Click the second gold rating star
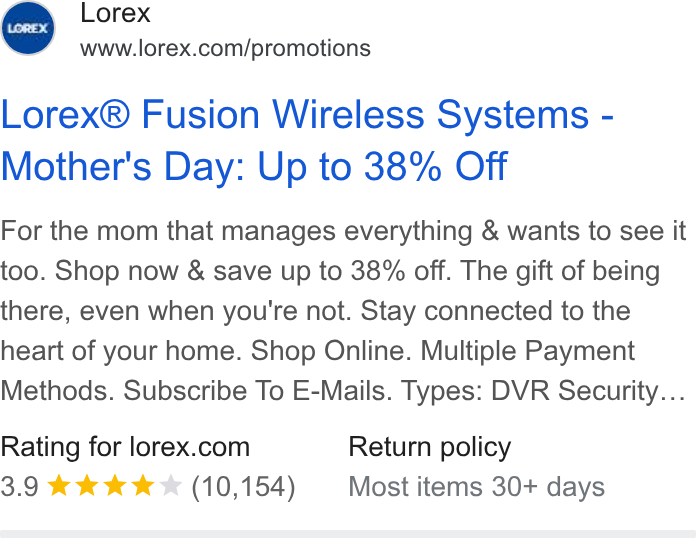This screenshot has width=696, height=538. [x=87, y=485]
